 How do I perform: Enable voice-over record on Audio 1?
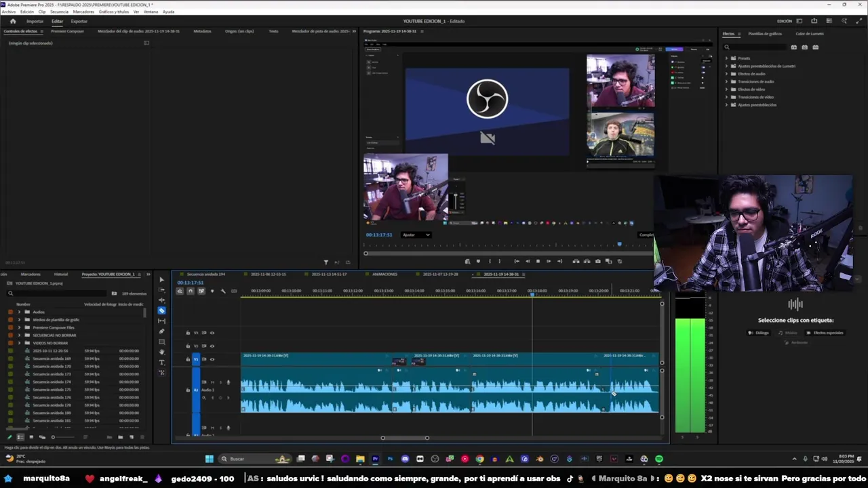(228, 382)
